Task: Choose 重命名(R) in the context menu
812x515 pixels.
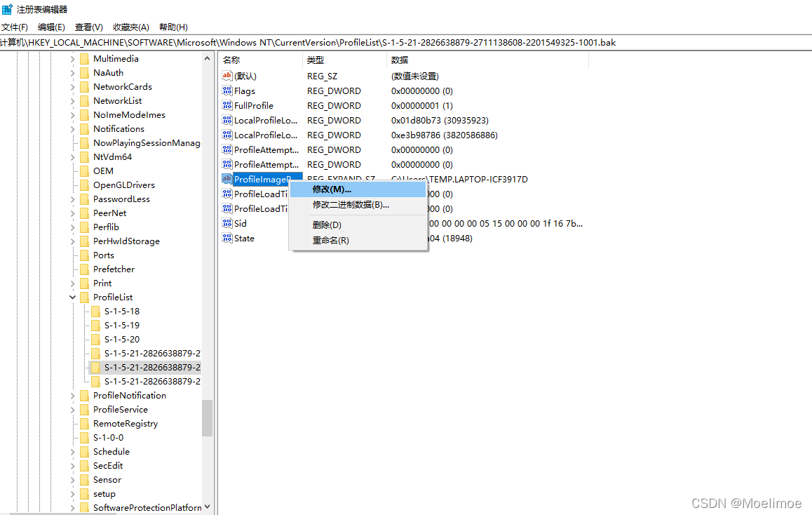Action: pos(358,241)
